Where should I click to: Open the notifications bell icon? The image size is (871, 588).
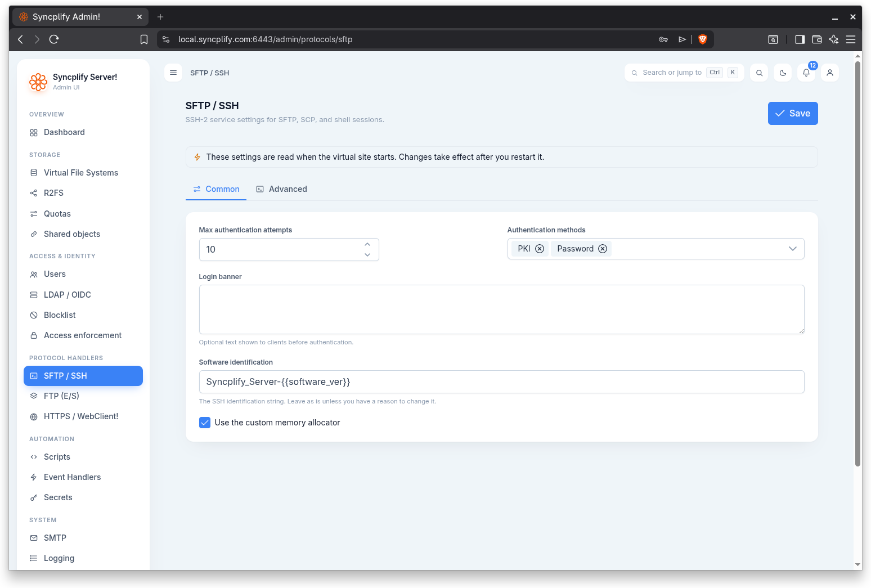point(806,73)
